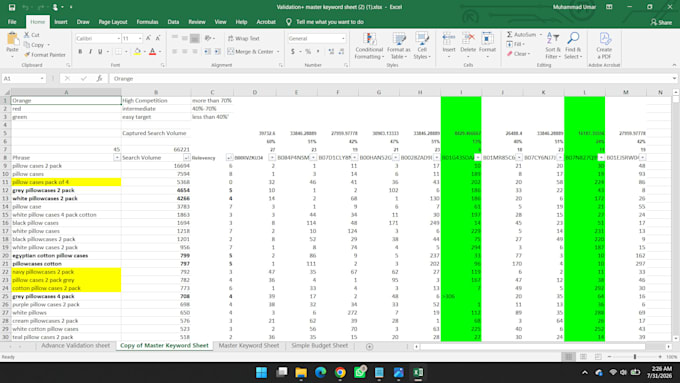This screenshot has width=680, height=383.
Task: Open the Phrase column filter dropdown
Action: click(x=117, y=157)
